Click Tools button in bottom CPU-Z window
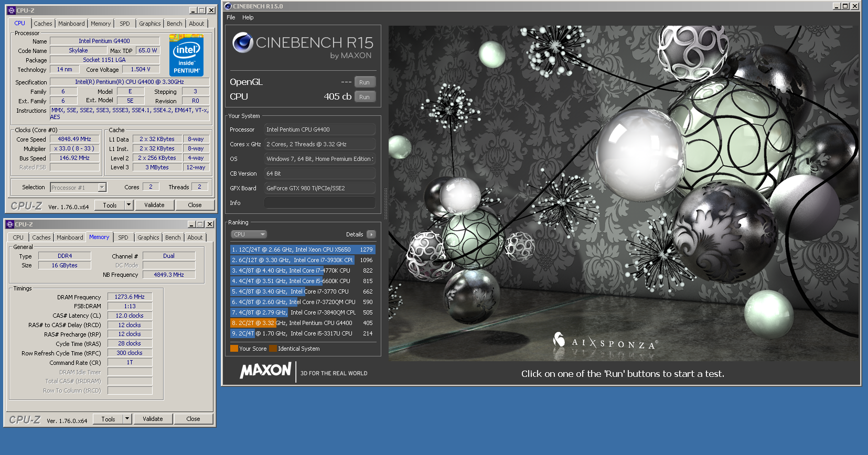 coord(108,419)
